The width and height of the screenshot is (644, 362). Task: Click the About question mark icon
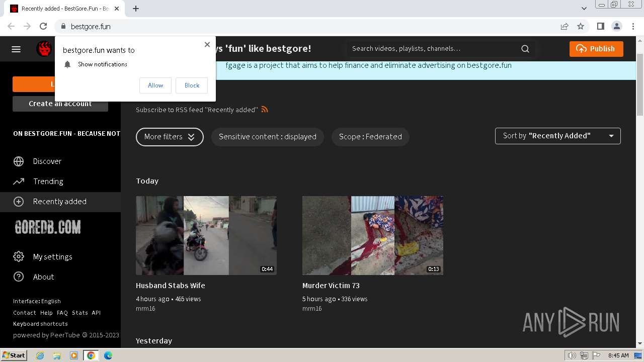click(x=19, y=277)
